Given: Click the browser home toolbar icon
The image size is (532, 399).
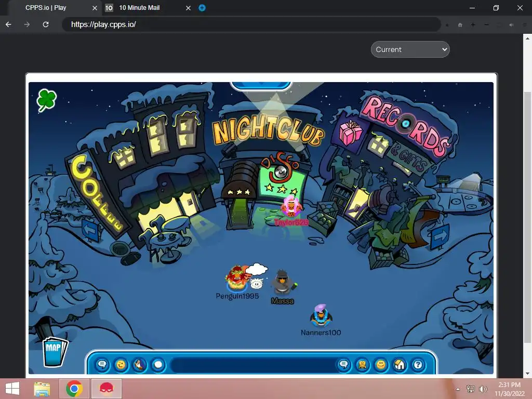Looking at the screenshot, I should [460, 25].
